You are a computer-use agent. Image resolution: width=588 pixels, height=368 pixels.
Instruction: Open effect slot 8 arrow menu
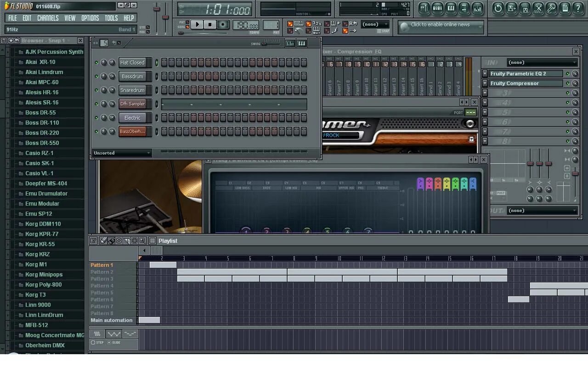tap(485, 141)
